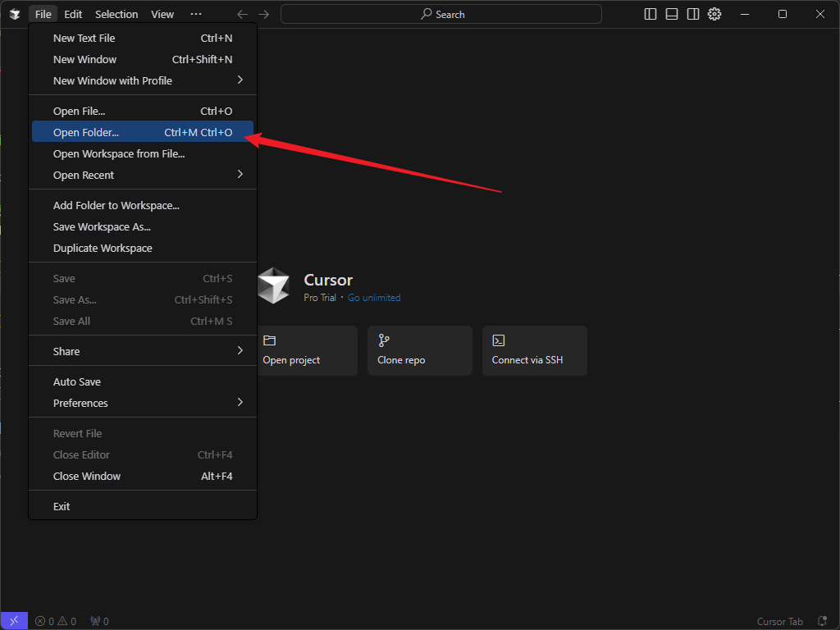Toggle the secondary sidebar layout icon
The height and width of the screenshot is (630, 840).
coord(693,15)
